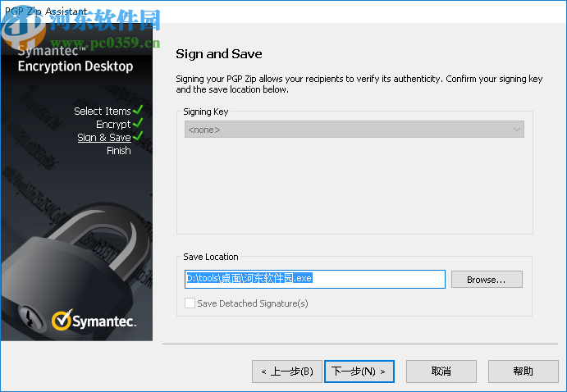Click the green checkmark beside Sign & Save
The width and height of the screenshot is (567, 392).
[x=138, y=136]
